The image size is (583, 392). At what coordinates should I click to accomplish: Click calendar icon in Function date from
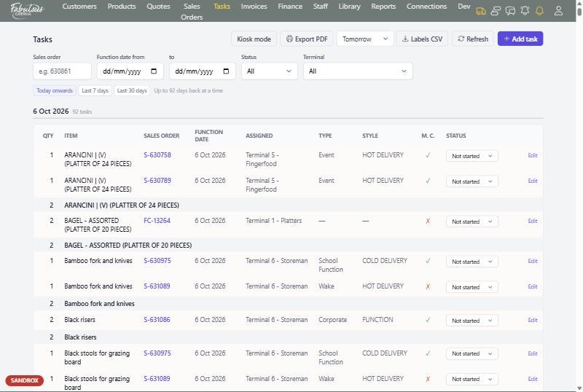coord(154,71)
